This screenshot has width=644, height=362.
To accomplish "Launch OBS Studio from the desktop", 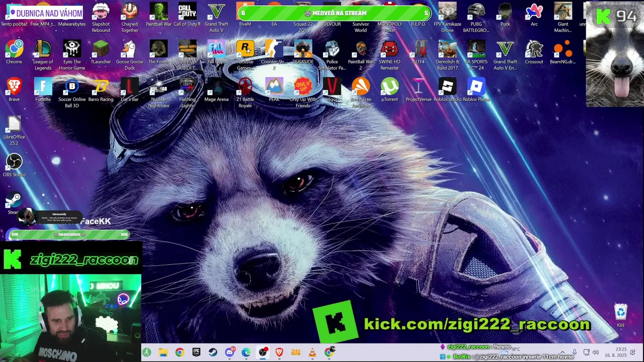I will click(14, 165).
